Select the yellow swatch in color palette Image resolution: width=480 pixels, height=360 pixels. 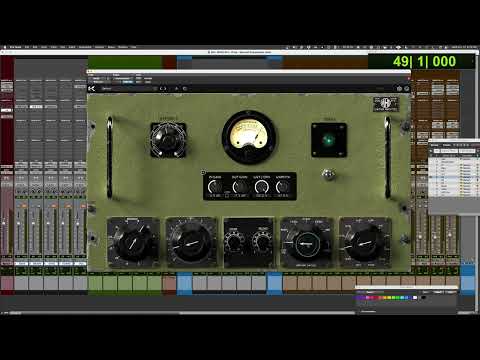389,297
